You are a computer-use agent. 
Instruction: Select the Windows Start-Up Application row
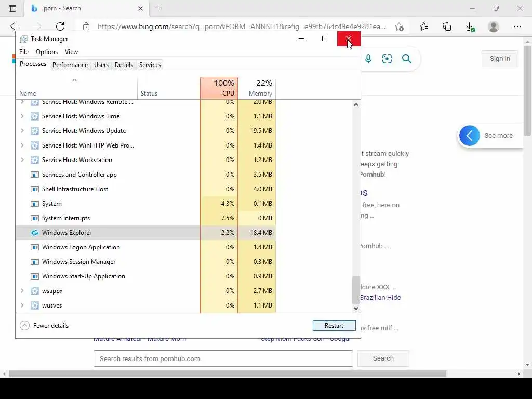coord(146,276)
